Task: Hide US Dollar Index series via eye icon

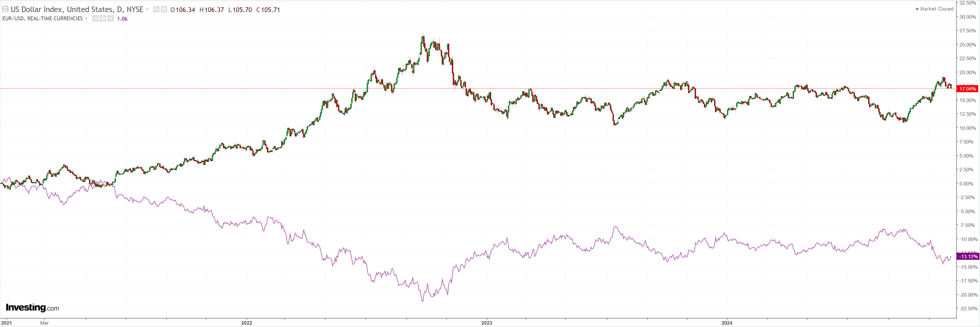Action: pos(156,9)
